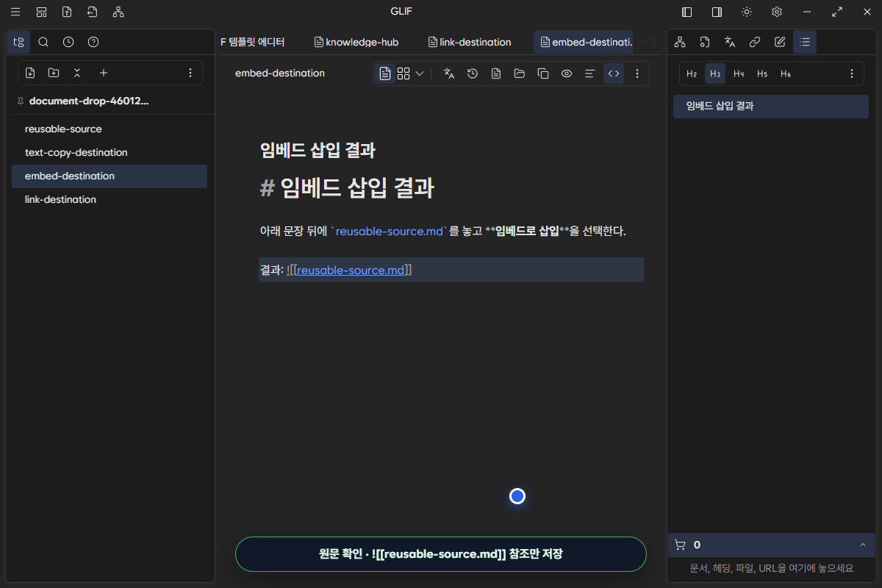This screenshot has width=882, height=588.
Task: Open outline panel more options menu
Action: pos(852,73)
